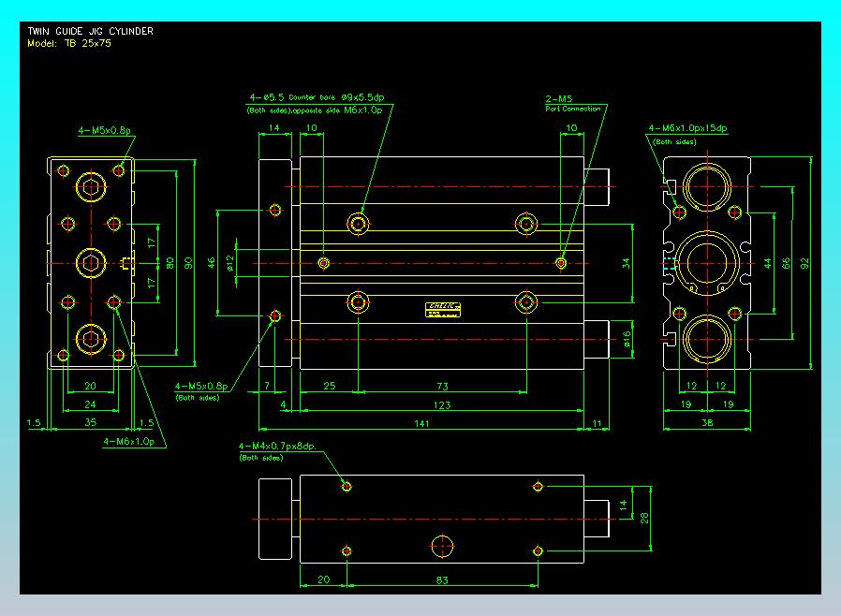Click the 83 dimension in bottom view
This screenshot has width=841, height=616.
pos(442,580)
